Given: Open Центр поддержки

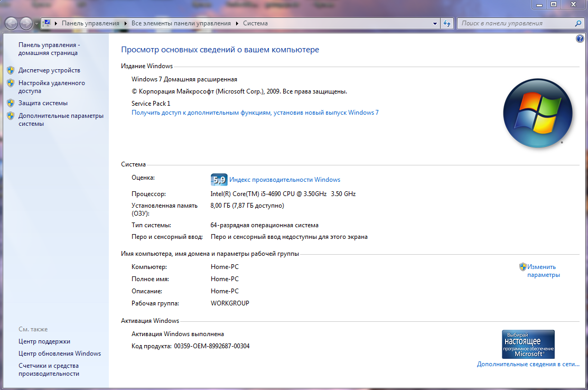Looking at the screenshot, I should 44,341.
